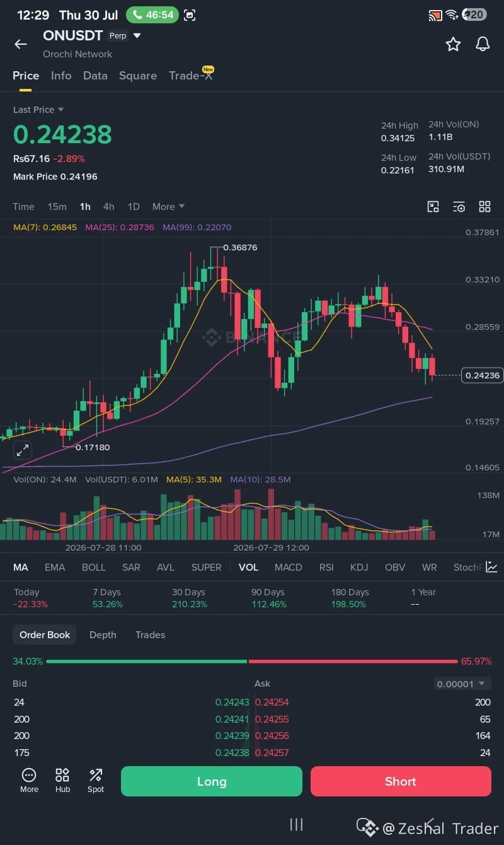Open Last Price type dropdown
This screenshot has height=845, width=504.
(39, 110)
